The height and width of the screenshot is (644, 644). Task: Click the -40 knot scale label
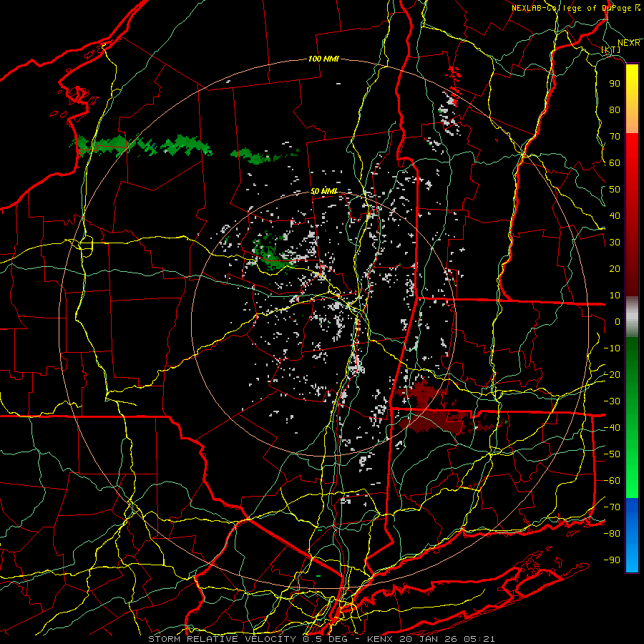[x=612, y=428]
